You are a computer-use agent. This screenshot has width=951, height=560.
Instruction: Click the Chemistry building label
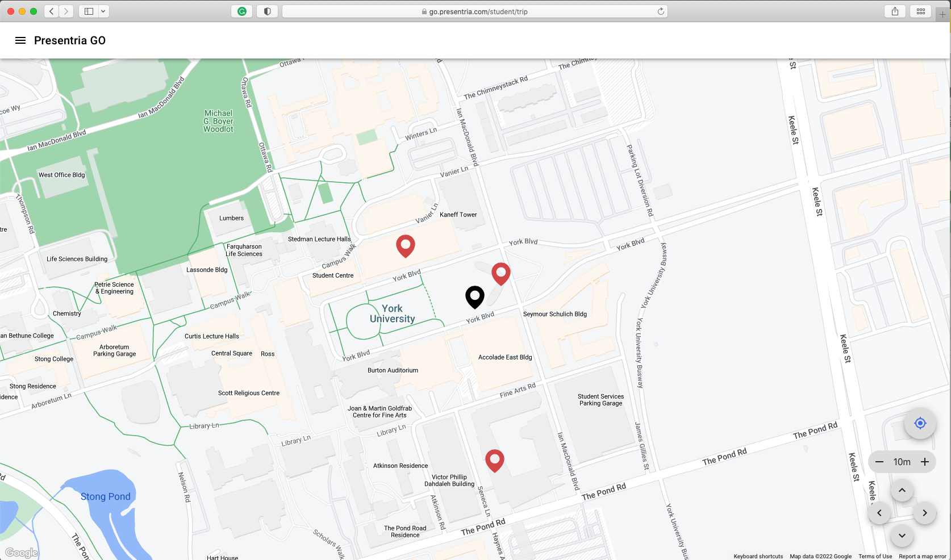pyautogui.click(x=67, y=314)
